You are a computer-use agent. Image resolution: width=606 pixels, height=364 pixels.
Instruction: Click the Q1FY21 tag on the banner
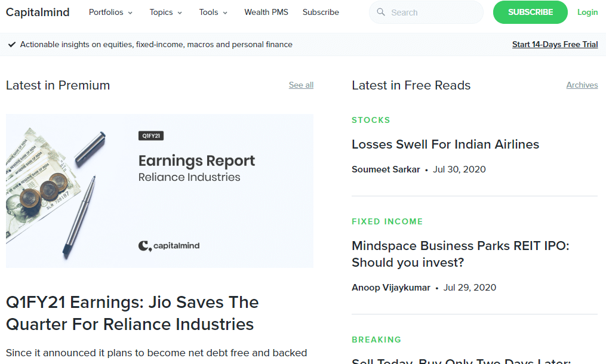pos(150,135)
